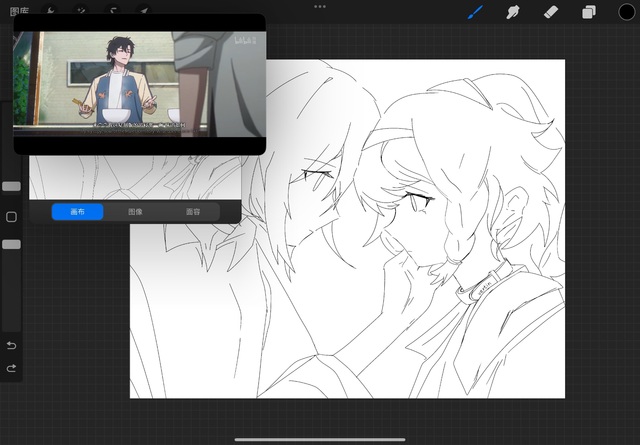Screen dimensions: 640x445
Task: Undo the last stroke with sidebar arrow
Action: pos(11,345)
